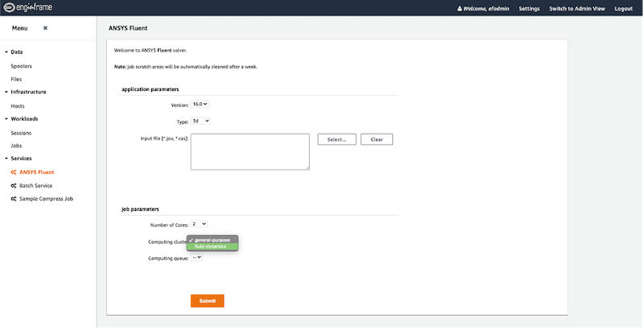Click the orange Submit button
The image size is (644, 329).
tap(208, 301)
